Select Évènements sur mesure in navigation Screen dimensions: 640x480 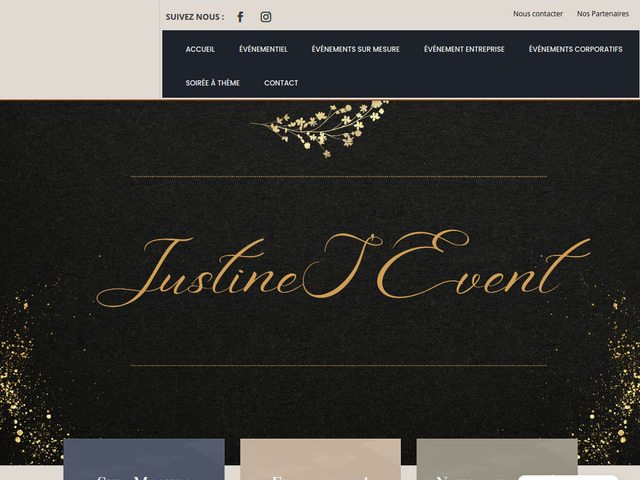[355, 49]
